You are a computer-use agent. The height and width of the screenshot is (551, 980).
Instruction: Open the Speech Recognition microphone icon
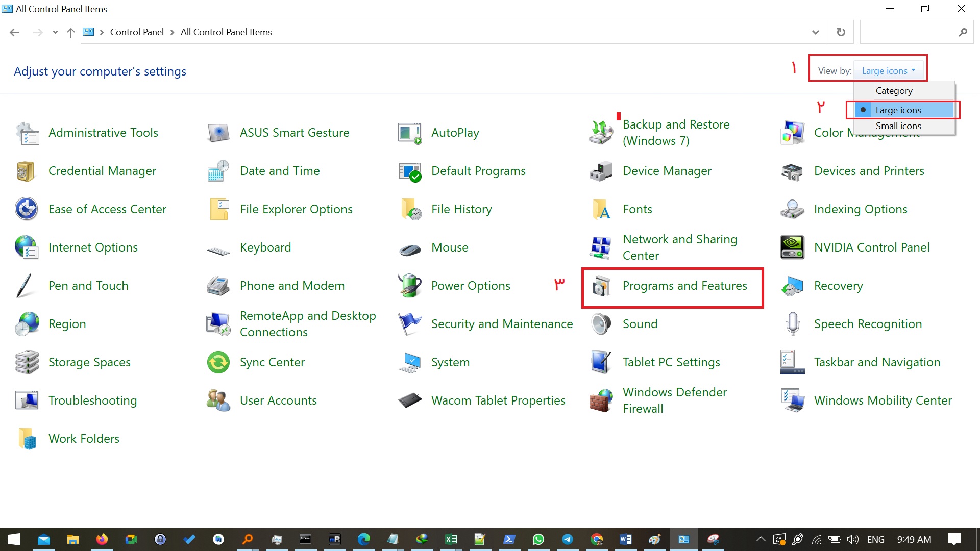(792, 324)
